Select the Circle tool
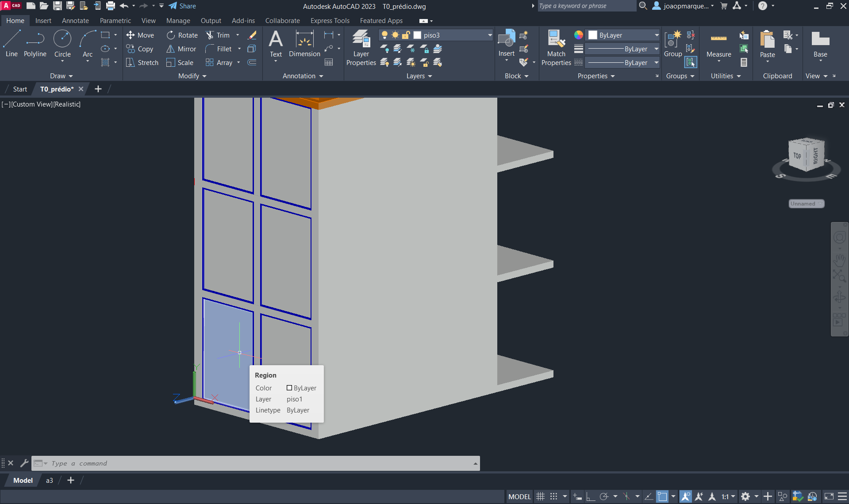The width and height of the screenshot is (849, 504). click(x=62, y=43)
